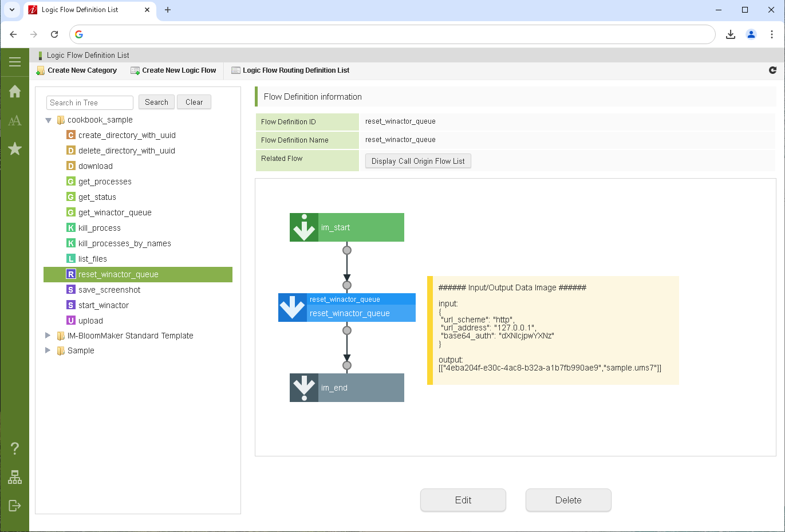Open Logic Flow Routing Definition List
The image size is (785, 532).
290,70
